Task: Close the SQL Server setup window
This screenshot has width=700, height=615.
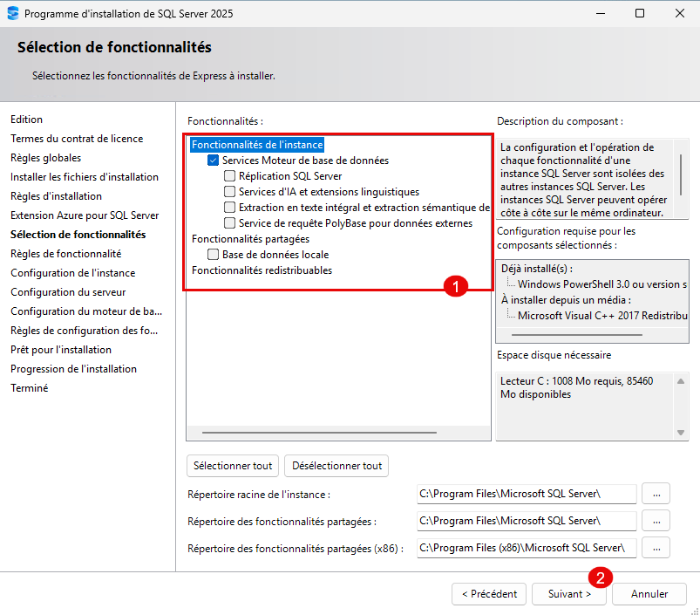Action: click(679, 13)
